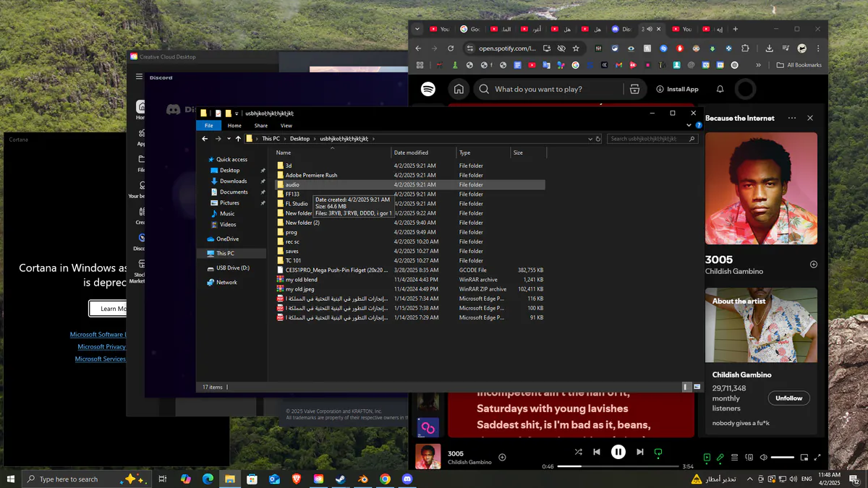Expand This PC in navigation pane
868x488 pixels.
[202, 253]
